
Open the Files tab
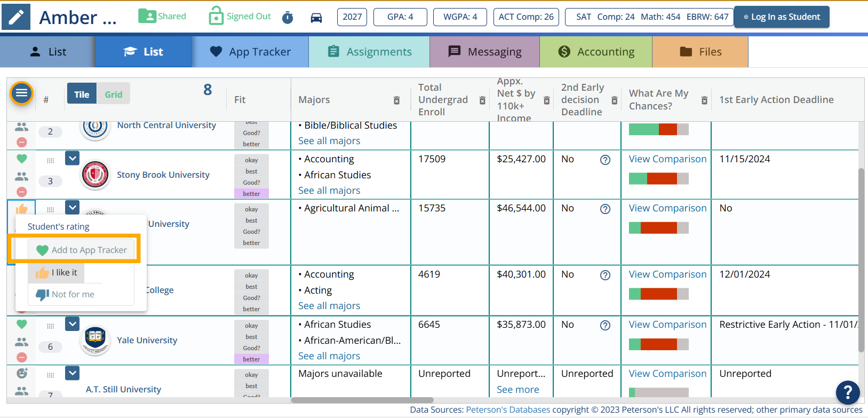pos(700,52)
